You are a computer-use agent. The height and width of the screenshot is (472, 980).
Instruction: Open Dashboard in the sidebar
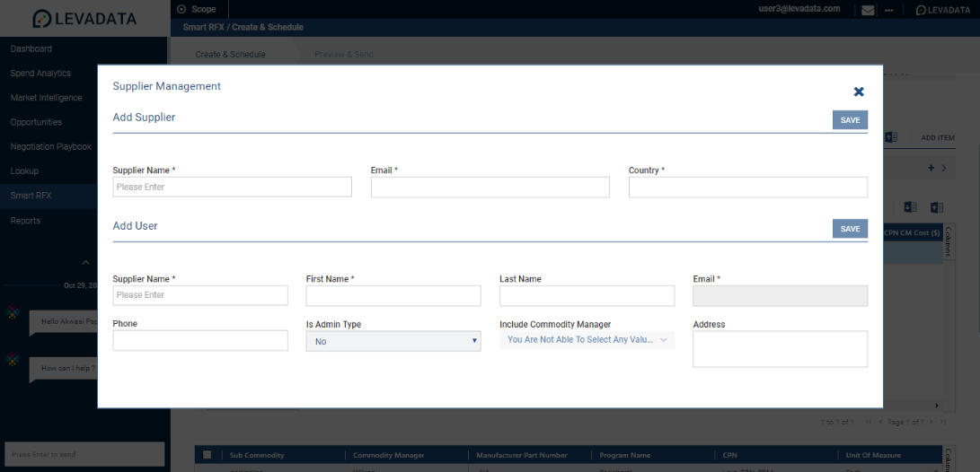[31, 48]
